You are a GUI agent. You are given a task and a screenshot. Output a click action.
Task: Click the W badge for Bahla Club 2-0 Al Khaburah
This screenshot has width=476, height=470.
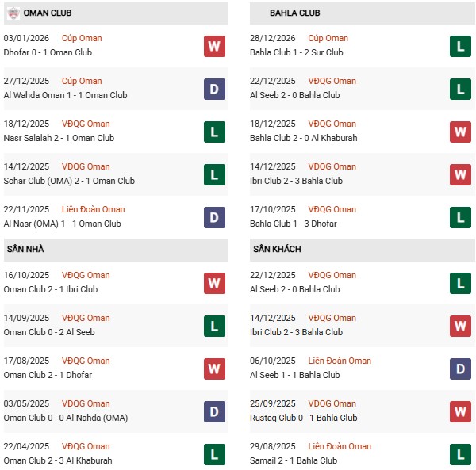[x=460, y=132]
